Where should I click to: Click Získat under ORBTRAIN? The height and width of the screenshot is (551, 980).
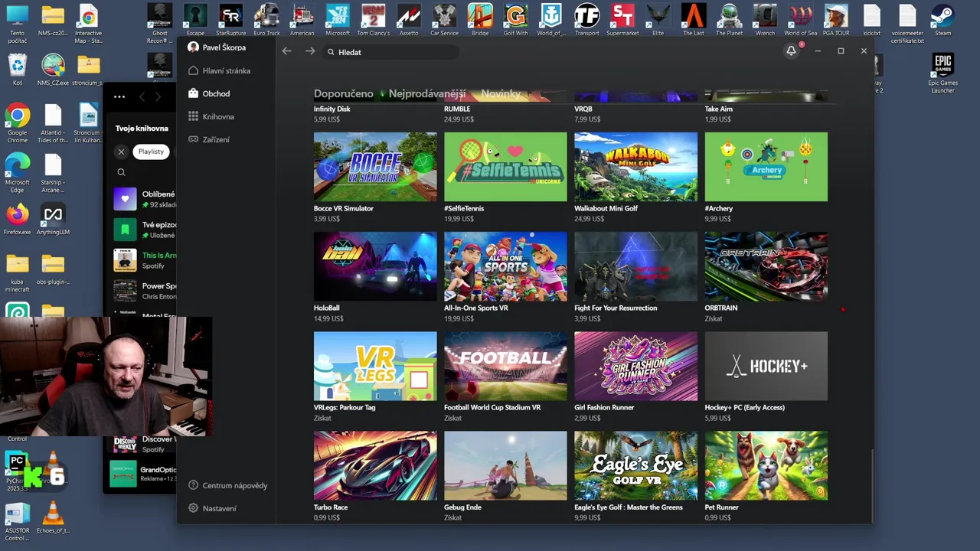(x=713, y=318)
